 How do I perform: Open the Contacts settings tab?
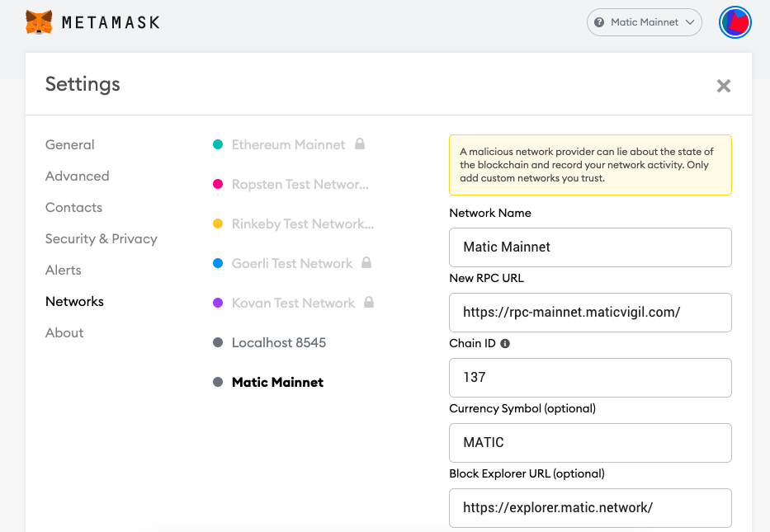tap(73, 208)
